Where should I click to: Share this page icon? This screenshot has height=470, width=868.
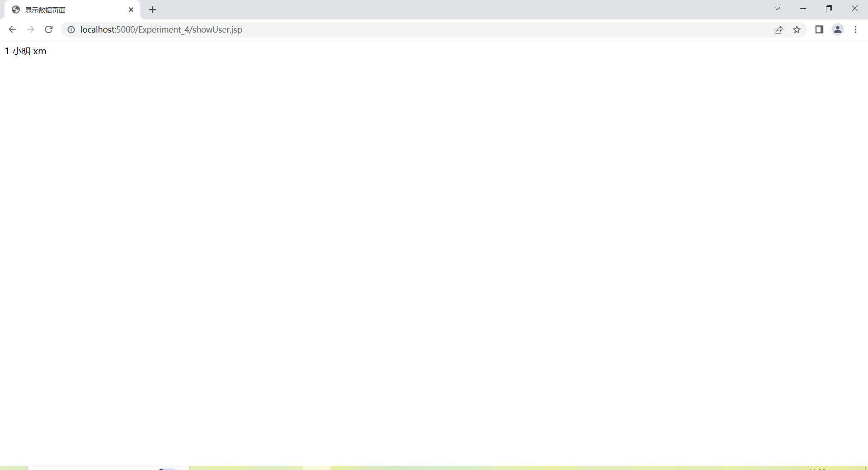(778, 30)
